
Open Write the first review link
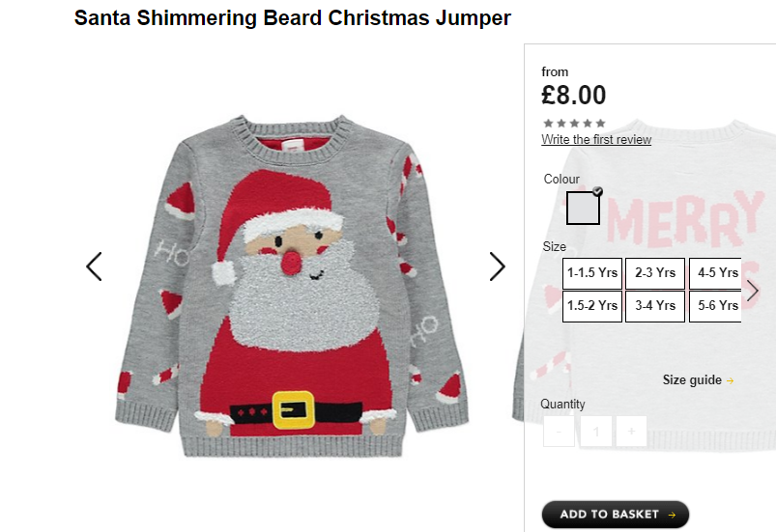coord(596,140)
